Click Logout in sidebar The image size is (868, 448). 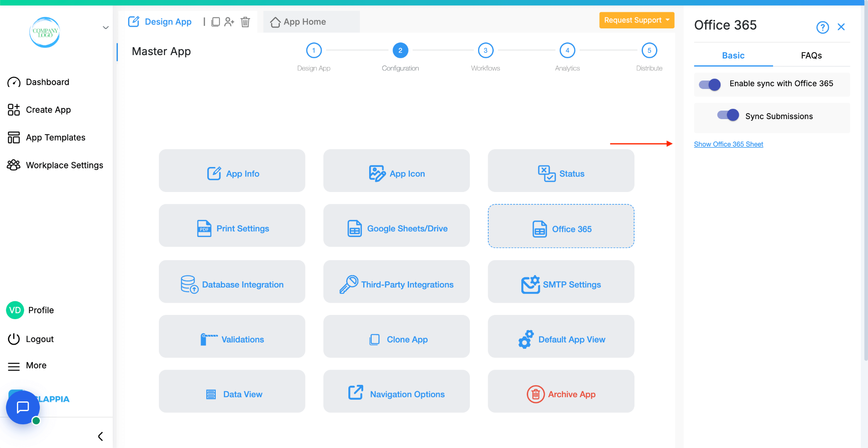pyautogui.click(x=31, y=339)
